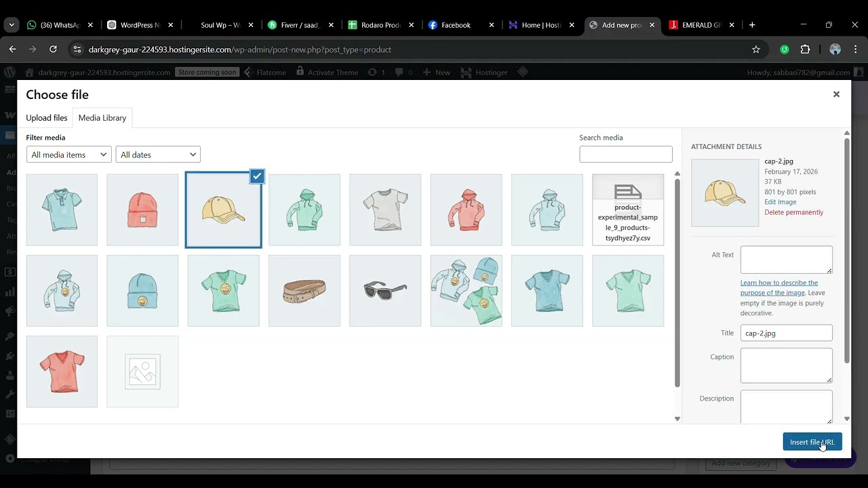The height and width of the screenshot is (488, 868).
Task: Open the tab search dropdown arrow
Action: pyautogui.click(x=12, y=25)
